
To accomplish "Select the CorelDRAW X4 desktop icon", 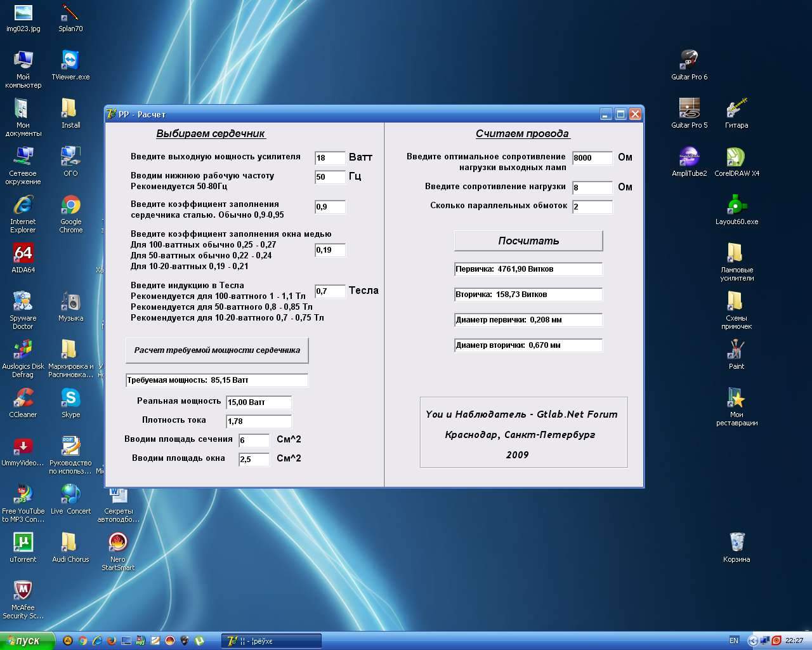I will coord(736,157).
